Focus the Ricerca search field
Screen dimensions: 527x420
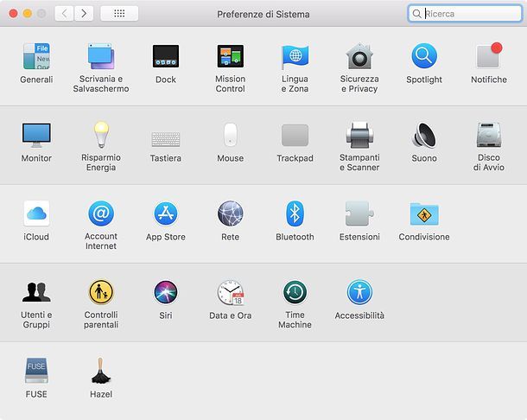465,14
